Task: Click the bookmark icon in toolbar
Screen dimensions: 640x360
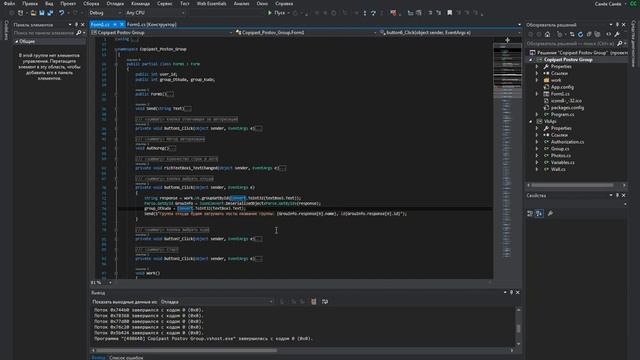Action: click(x=450, y=13)
